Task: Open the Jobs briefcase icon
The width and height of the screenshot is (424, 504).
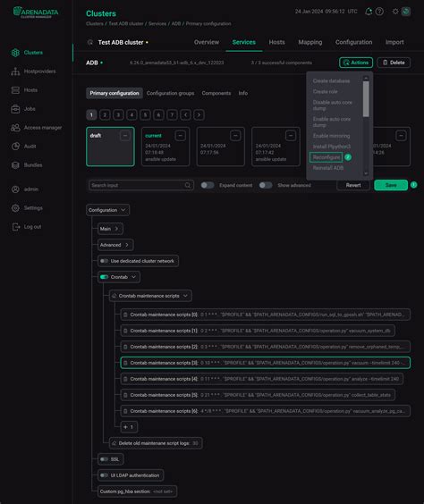Action: point(15,109)
